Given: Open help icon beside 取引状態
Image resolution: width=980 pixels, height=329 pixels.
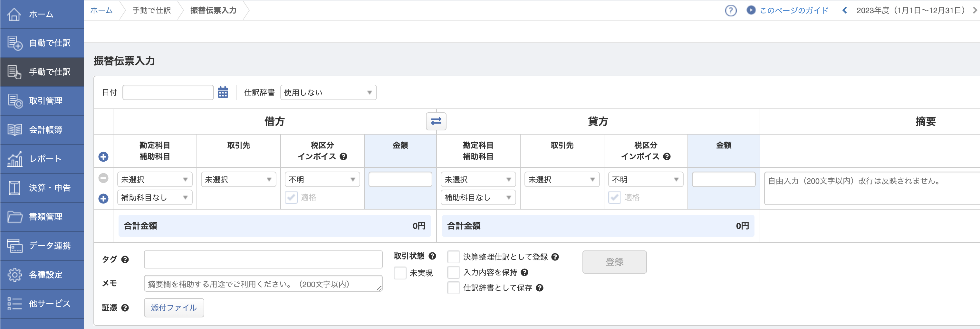Looking at the screenshot, I should point(432,256).
